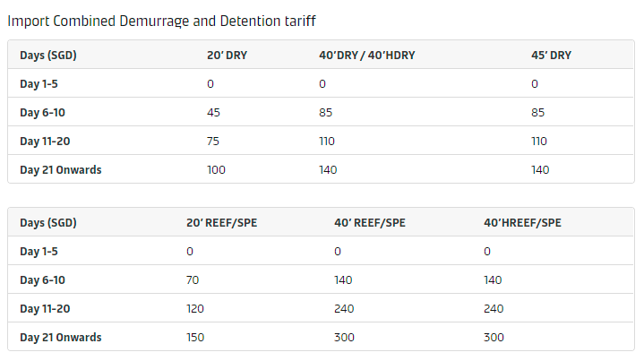
Task: Select Day 11-20 label in reefer table
Action: 45,309
